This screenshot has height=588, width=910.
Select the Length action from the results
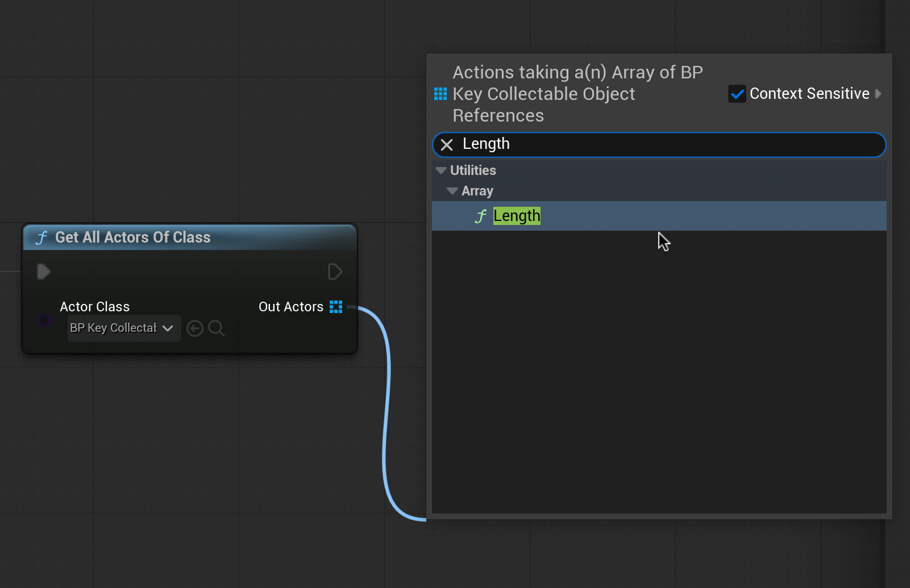[517, 216]
